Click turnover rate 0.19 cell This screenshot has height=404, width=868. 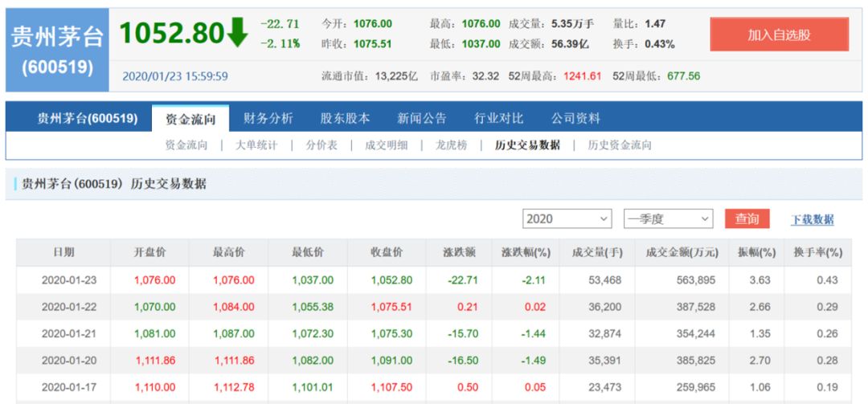click(x=827, y=387)
